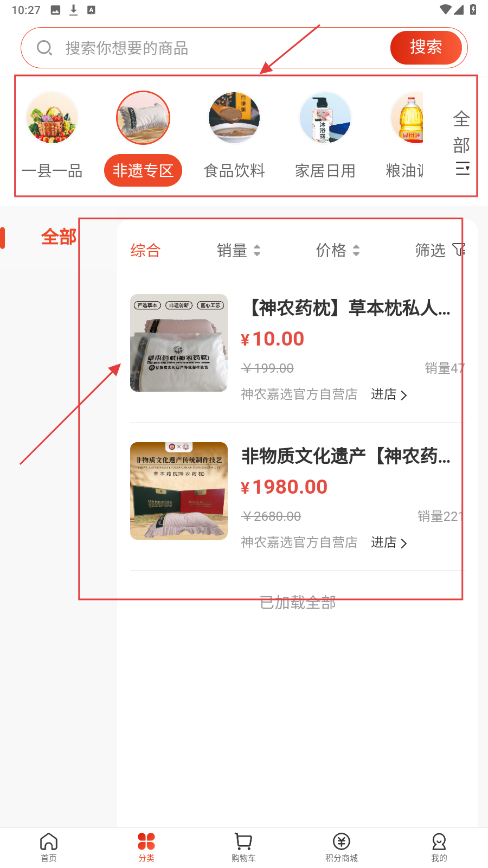Open the 家居日用 category icon
488x868 pixels.
[x=325, y=118]
